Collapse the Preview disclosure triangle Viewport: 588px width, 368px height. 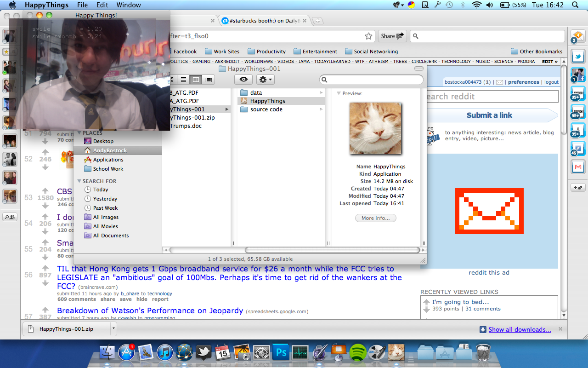[x=339, y=93]
